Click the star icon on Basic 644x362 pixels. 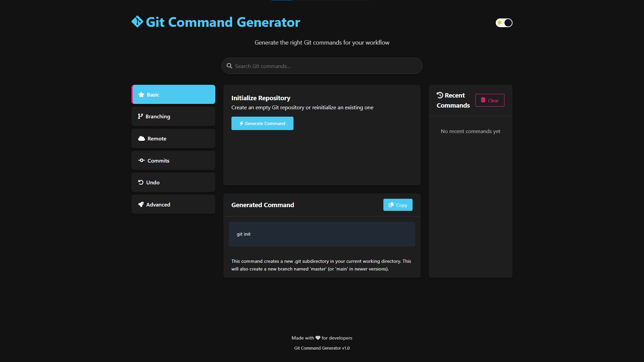[x=141, y=95]
